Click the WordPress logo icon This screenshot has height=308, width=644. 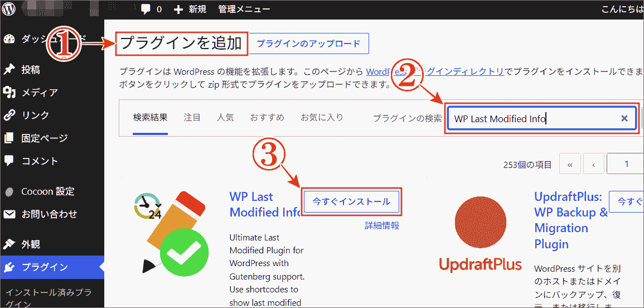tap(9, 9)
